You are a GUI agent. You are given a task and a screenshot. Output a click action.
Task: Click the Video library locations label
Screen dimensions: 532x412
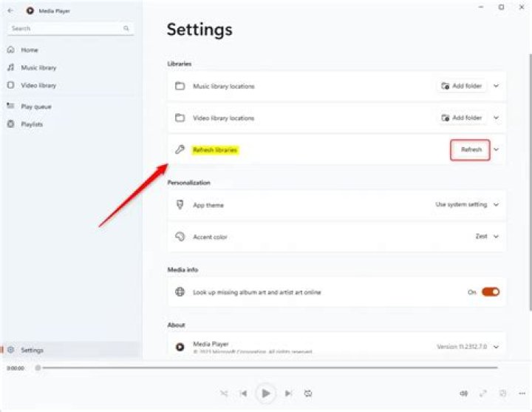[x=224, y=118]
